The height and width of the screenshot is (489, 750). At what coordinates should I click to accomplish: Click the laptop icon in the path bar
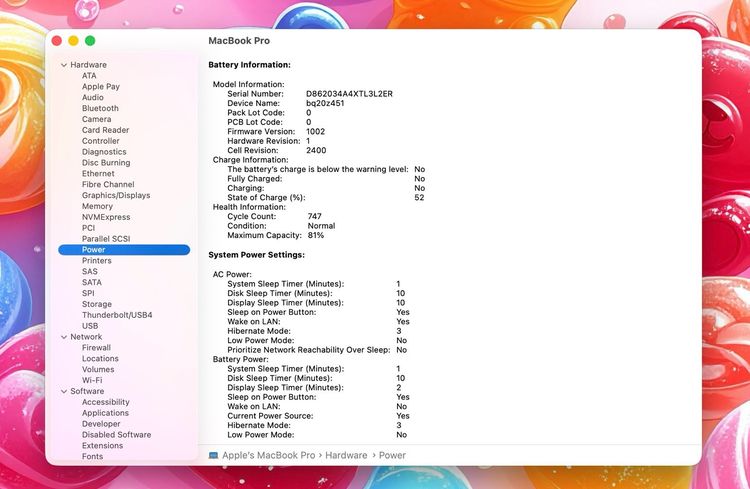click(x=213, y=456)
